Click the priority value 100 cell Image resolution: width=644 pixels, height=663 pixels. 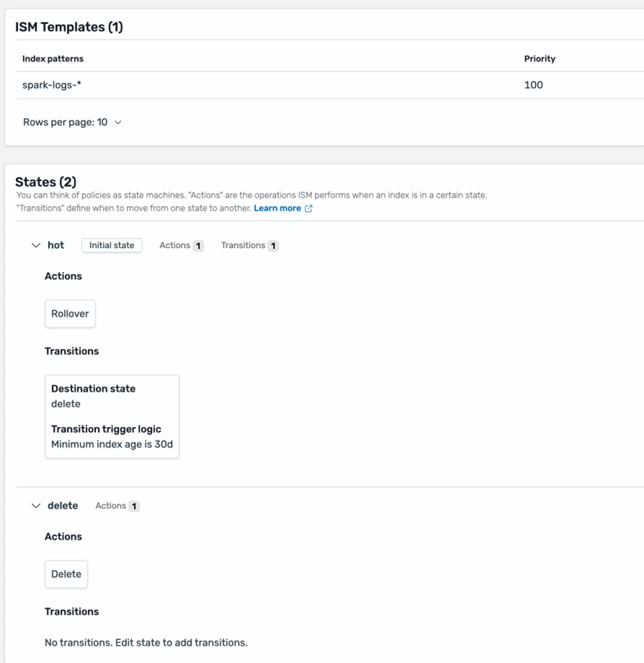coord(534,85)
